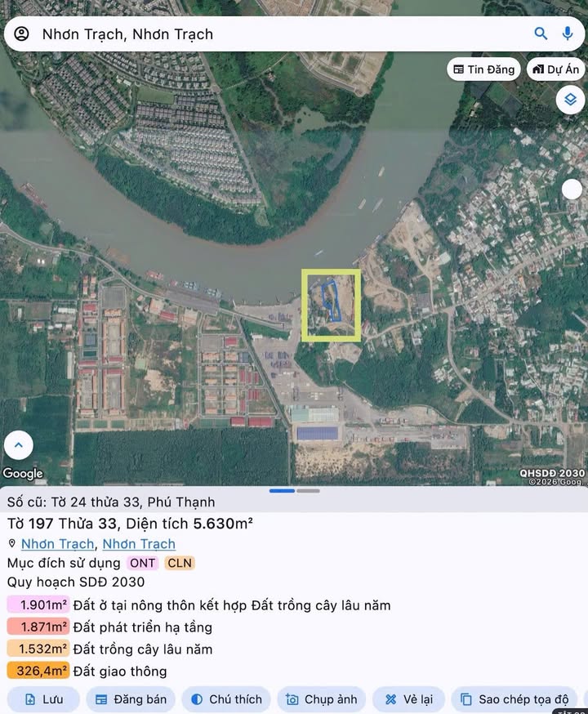Screen dimensions: 588x714
Task: Click Sao chép tọa độ copy coordinates
Action: (x=514, y=699)
